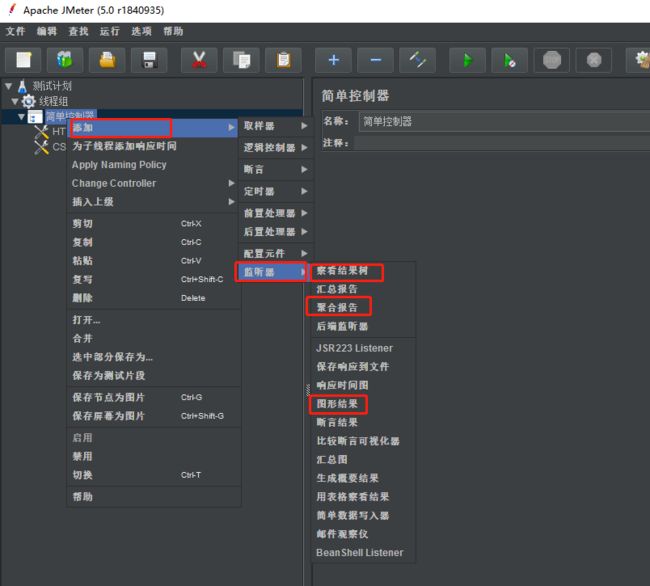Screen dimensions: 650x586
Task: Click the Open file folder icon
Action: (107, 60)
